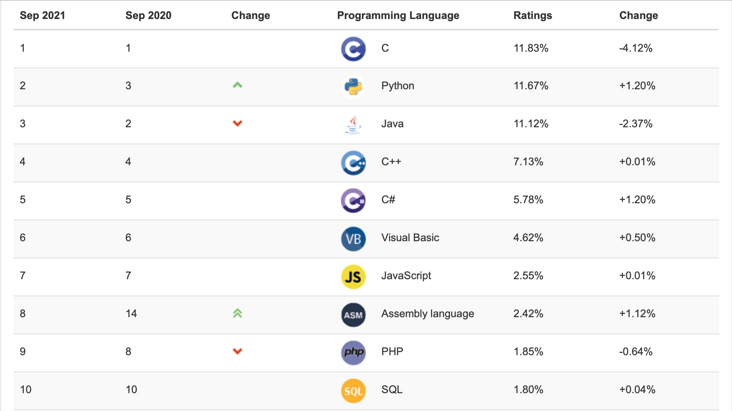Click the Programming Language column header

[398, 16]
